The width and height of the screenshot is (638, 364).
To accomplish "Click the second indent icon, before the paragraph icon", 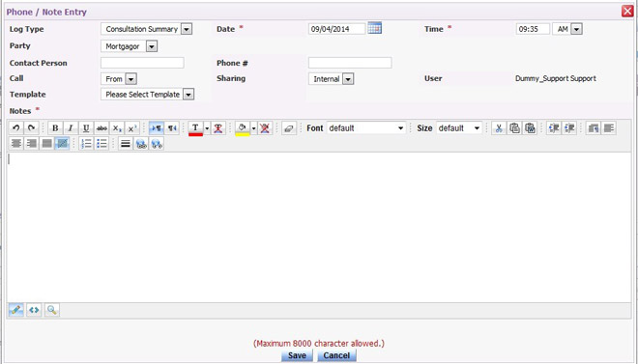I will tap(569, 128).
